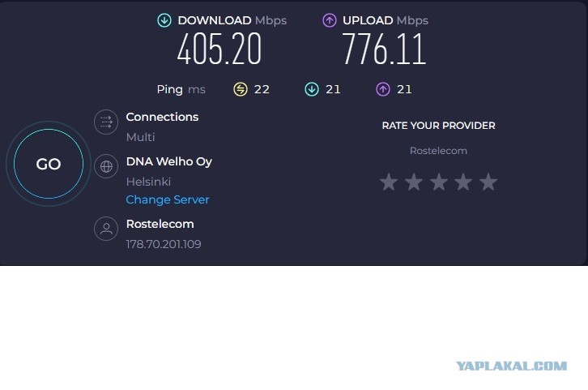Image resolution: width=588 pixels, height=390 pixels.
Task: Rate the provider with two stars
Action: (414, 182)
